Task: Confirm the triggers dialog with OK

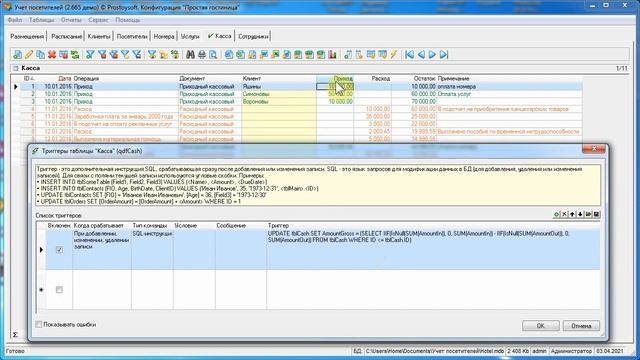Action: [x=540, y=326]
